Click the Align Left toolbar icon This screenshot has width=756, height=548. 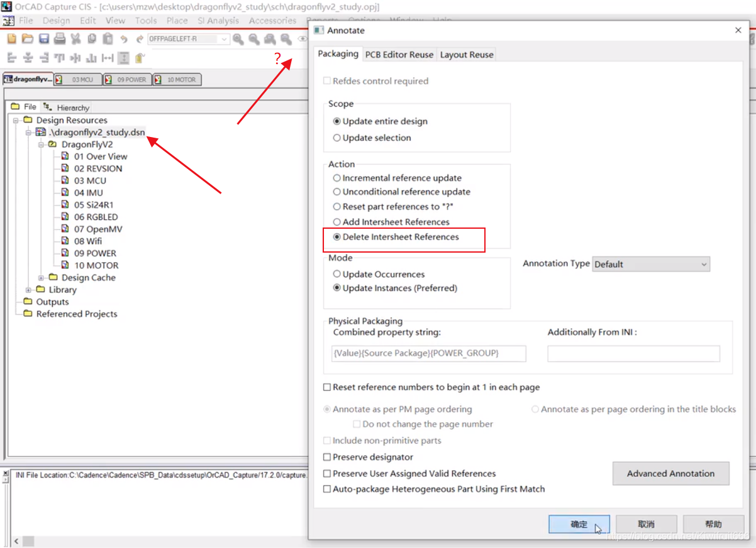12,58
